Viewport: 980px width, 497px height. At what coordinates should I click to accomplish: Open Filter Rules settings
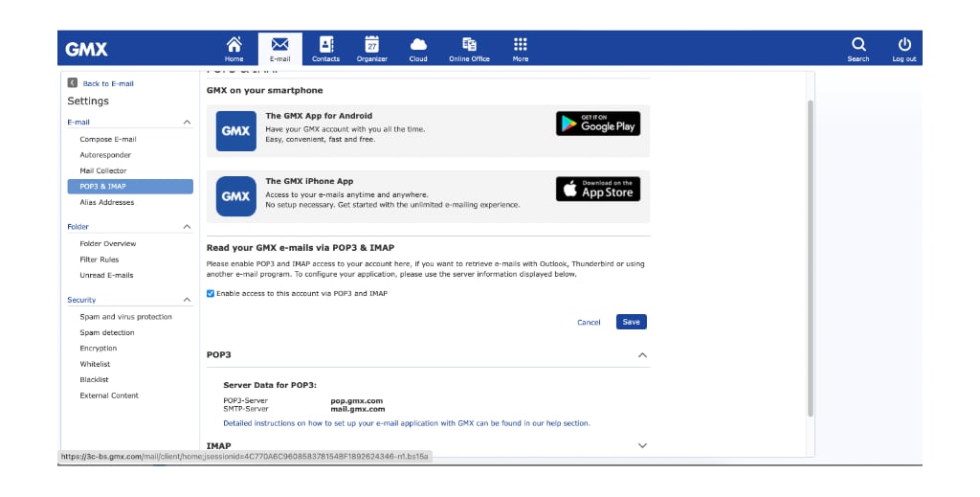tap(100, 260)
